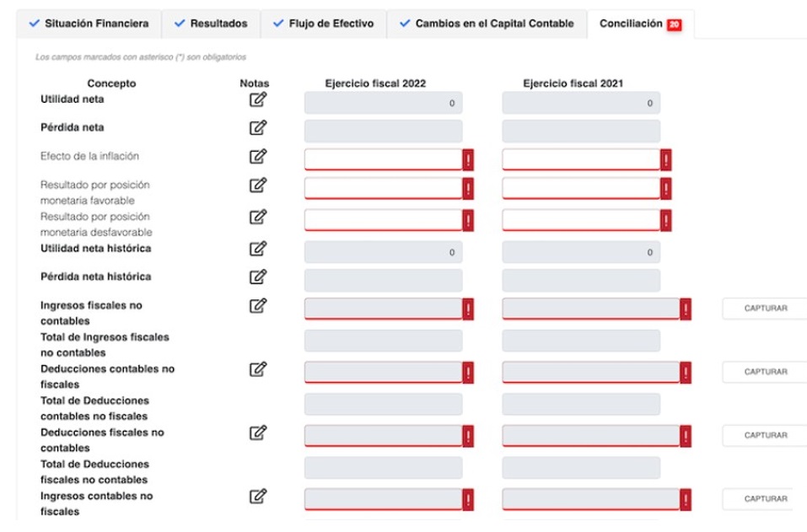Open notes for Deducciones contables no fiscales

258,368
